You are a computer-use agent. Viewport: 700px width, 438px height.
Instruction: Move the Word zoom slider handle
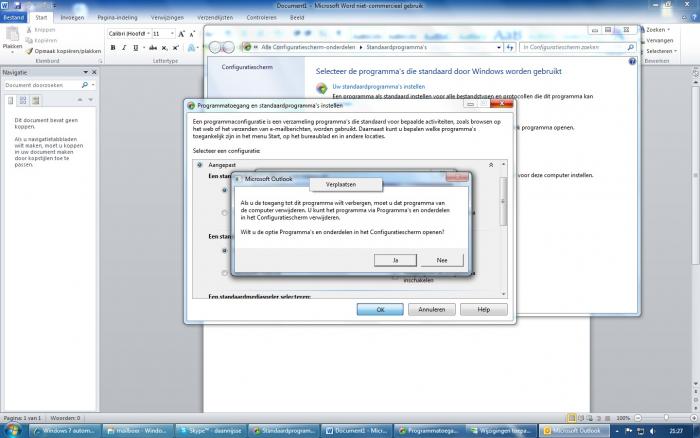pyautogui.click(x=666, y=418)
